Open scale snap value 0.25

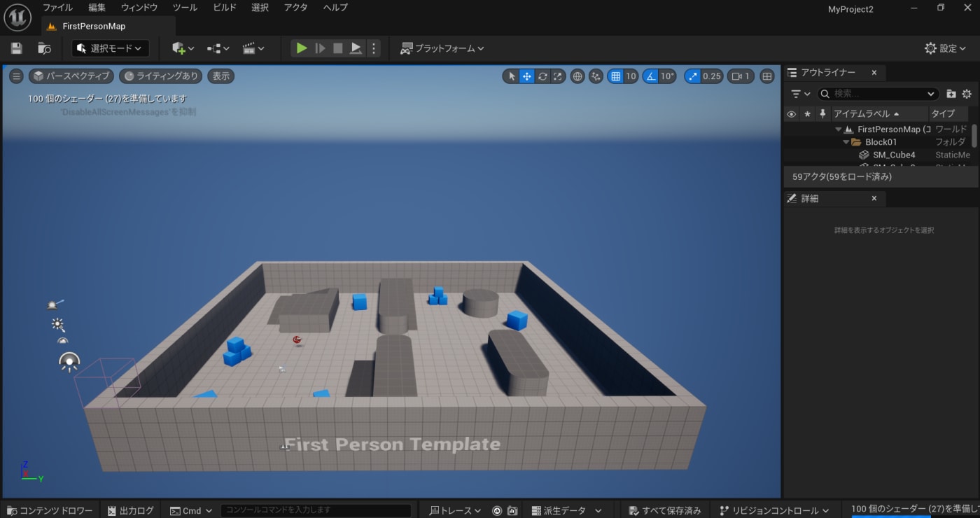point(712,76)
